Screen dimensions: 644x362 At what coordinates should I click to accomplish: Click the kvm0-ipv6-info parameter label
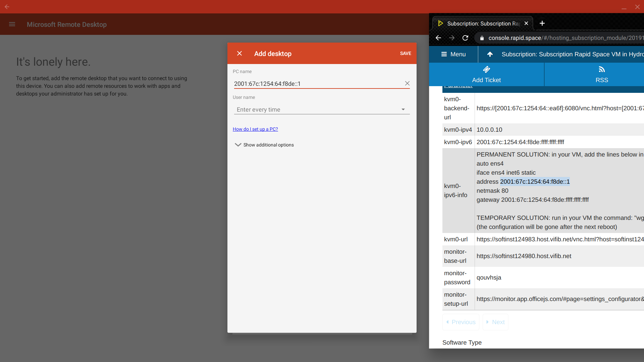[455, 190]
